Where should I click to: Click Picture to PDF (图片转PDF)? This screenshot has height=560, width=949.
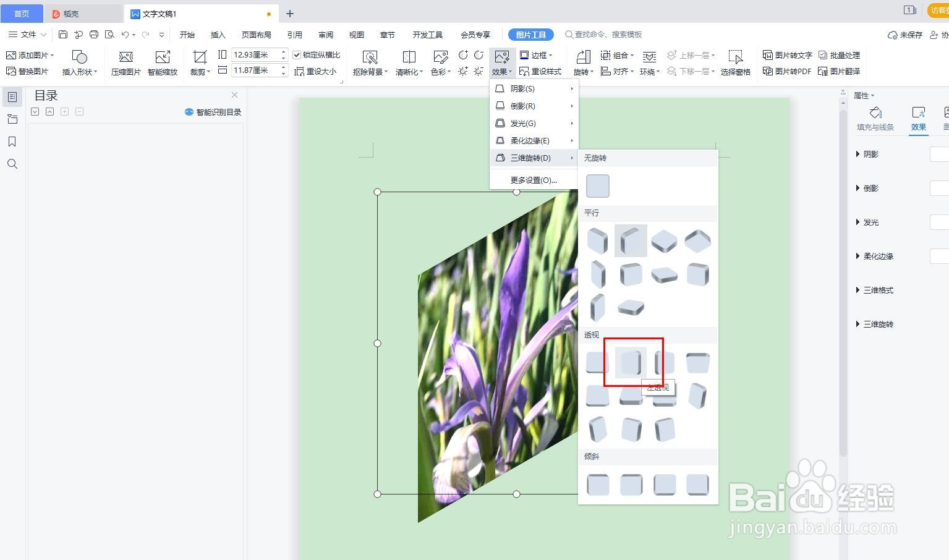(787, 71)
